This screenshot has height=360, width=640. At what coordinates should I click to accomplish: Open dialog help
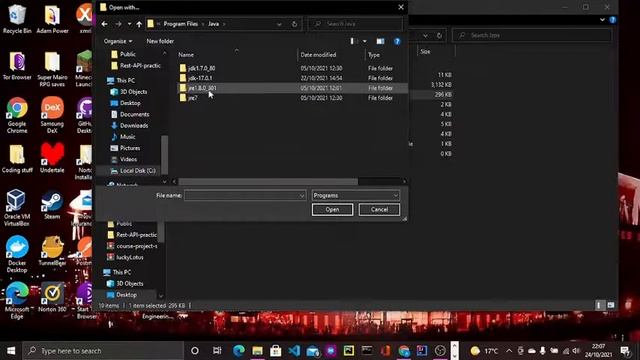[x=397, y=41]
